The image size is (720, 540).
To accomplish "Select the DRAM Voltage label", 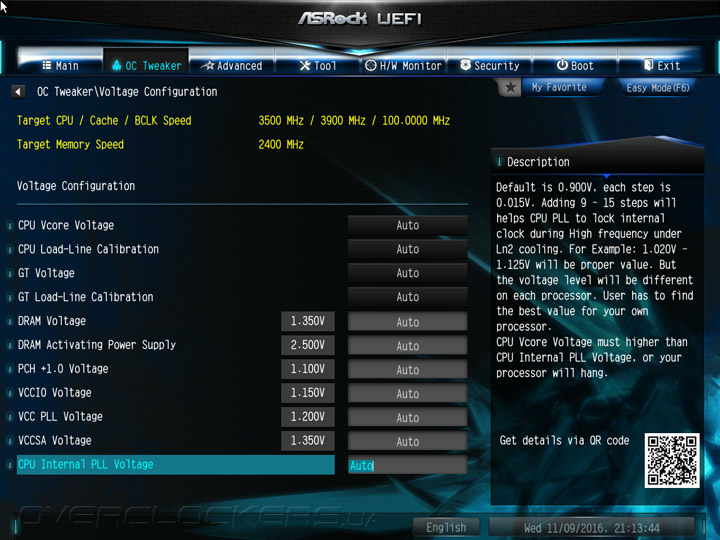I will (x=51, y=321).
